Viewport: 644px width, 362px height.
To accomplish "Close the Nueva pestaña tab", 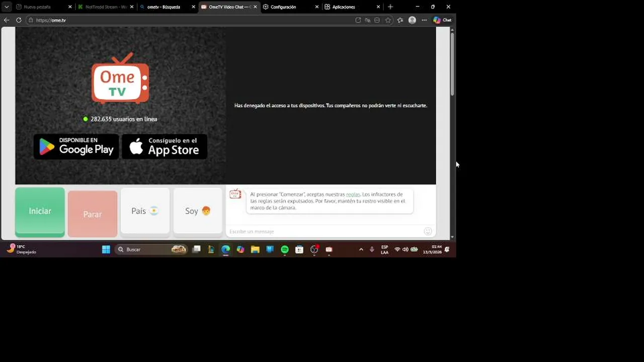I will pyautogui.click(x=70, y=7).
